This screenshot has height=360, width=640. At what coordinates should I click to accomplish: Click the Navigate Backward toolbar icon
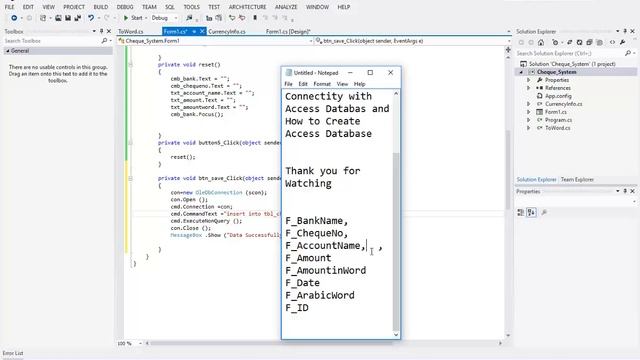tap(14, 18)
